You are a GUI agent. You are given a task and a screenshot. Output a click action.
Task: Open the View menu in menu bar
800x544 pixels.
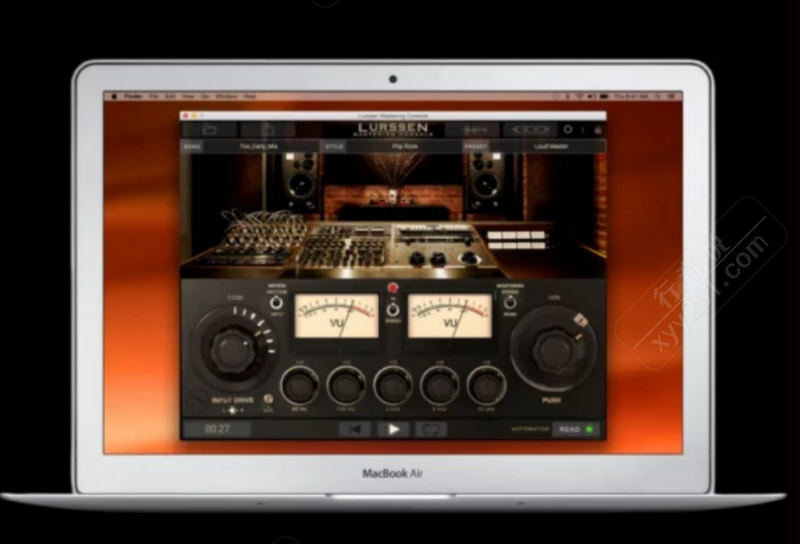(188, 96)
